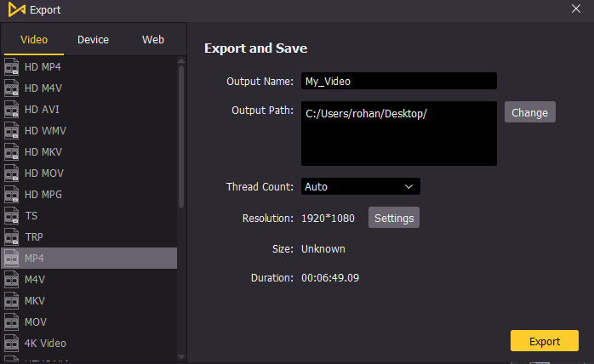Click the HD WMV format icon
The image size is (594, 364).
(11, 131)
